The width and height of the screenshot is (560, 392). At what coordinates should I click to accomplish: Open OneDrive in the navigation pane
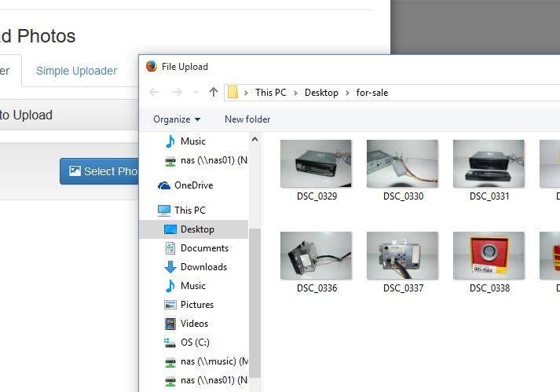[x=192, y=185]
